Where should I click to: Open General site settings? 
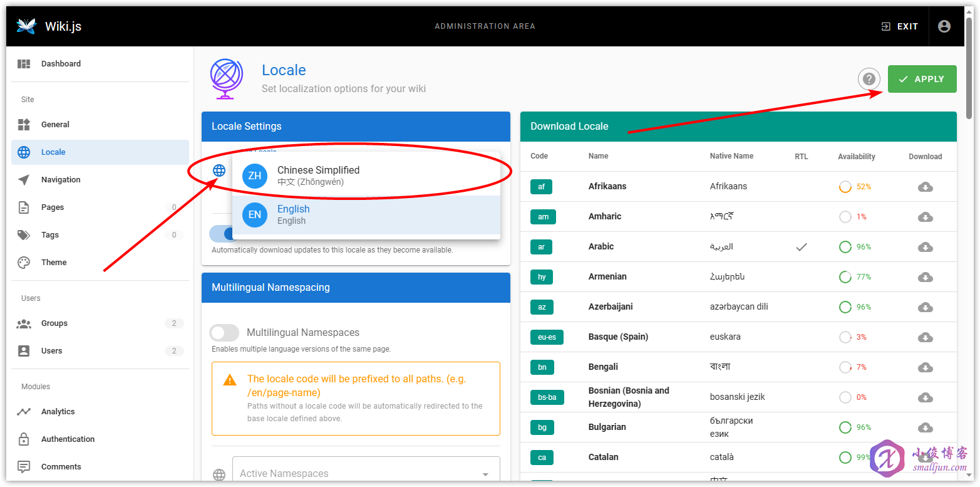pos(100,125)
